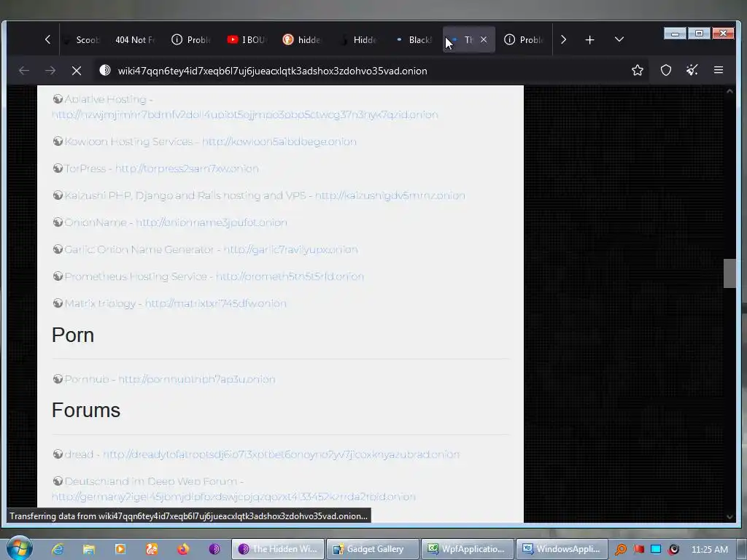Screen dimensions: 747x560
Task: Launch Firefox from the taskbar
Action: pos(183,549)
